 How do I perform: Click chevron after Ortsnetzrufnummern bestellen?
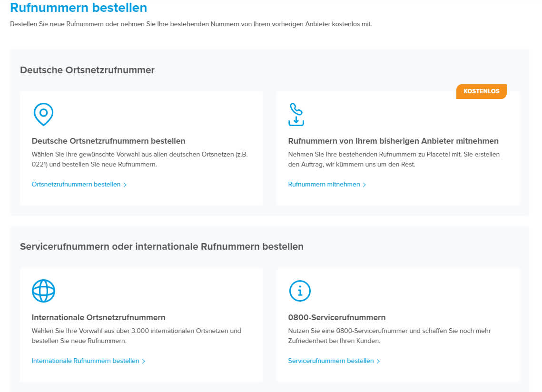[x=125, y=185]
